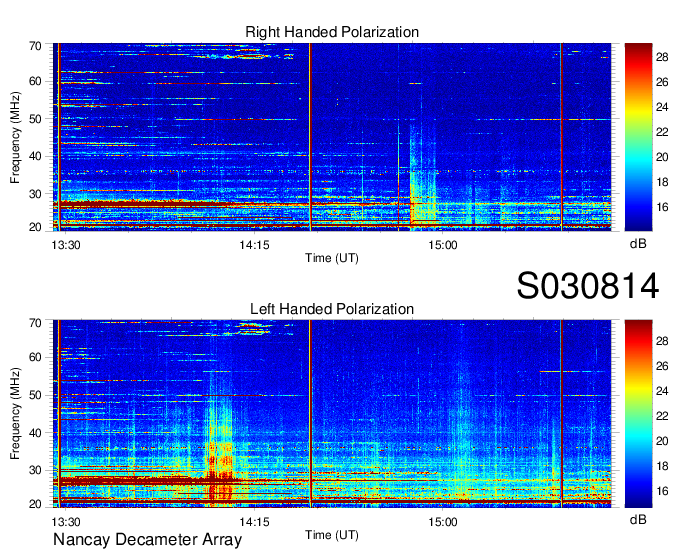Click the 'Nancay Decameter Array' caption
Image resolution: width=680 pixels, height=552 pixels.
pyautogui.click(x=147, y=540)
